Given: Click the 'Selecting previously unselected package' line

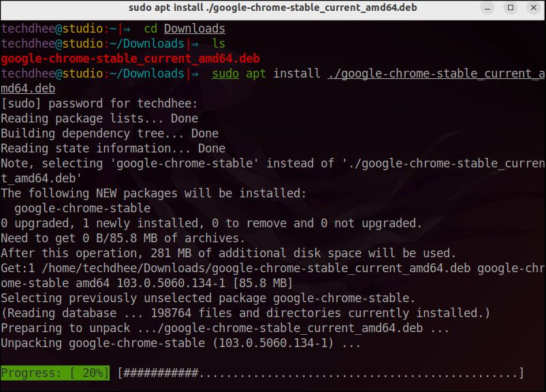Looking at the screenshot, I should [208, 298].
